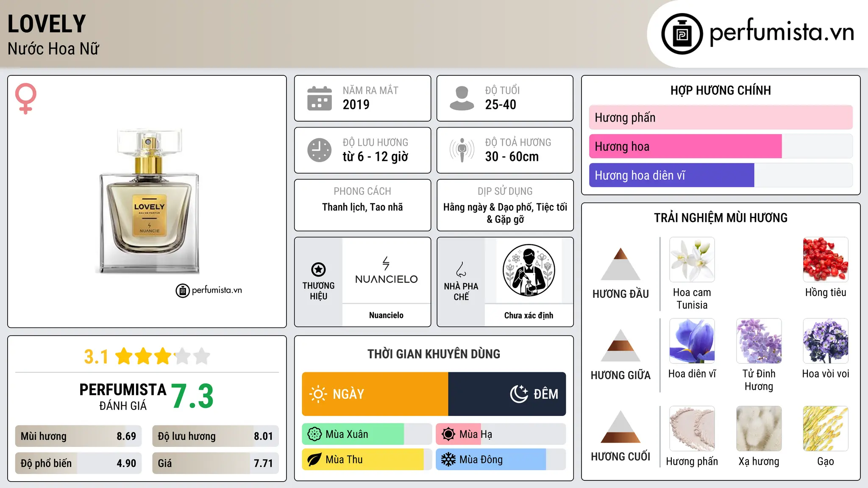Click the orange Ngày time segment
The width and height of the screenshot is (868, 488).
click(375, 394)
